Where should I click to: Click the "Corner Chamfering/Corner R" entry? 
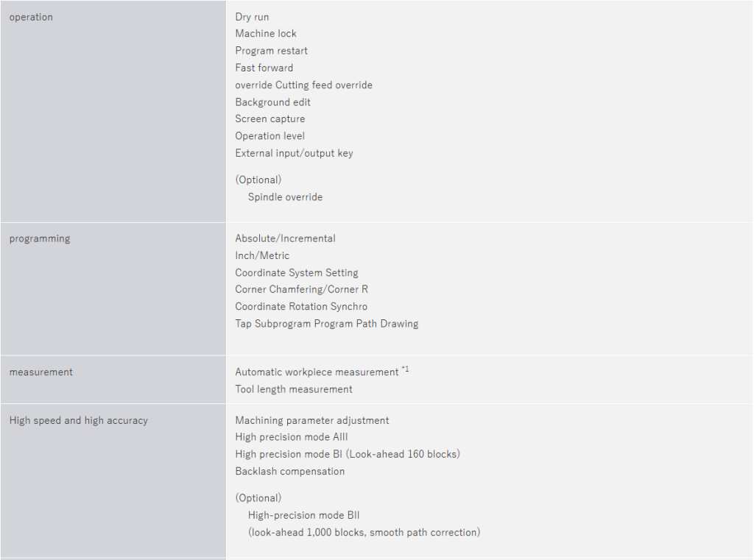(302, 290)
